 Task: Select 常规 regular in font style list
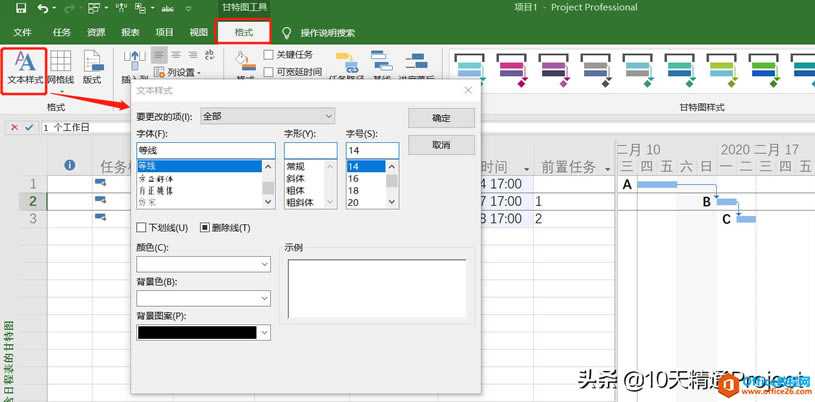[x=295, y=166]
